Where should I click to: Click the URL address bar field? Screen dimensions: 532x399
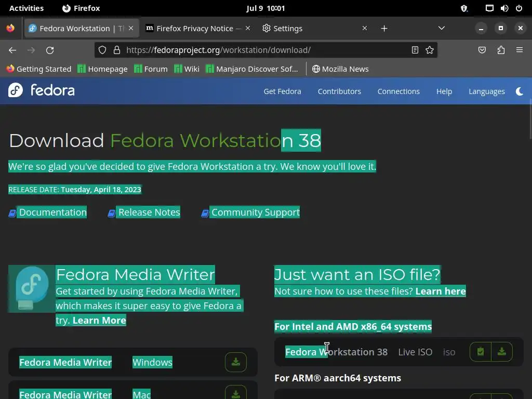[265, 50]
